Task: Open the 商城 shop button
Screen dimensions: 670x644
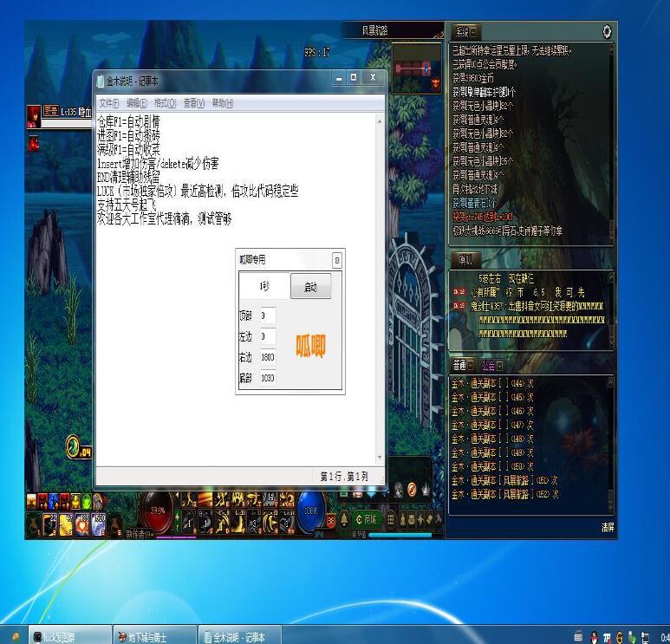Action: (x=366, y=519)
